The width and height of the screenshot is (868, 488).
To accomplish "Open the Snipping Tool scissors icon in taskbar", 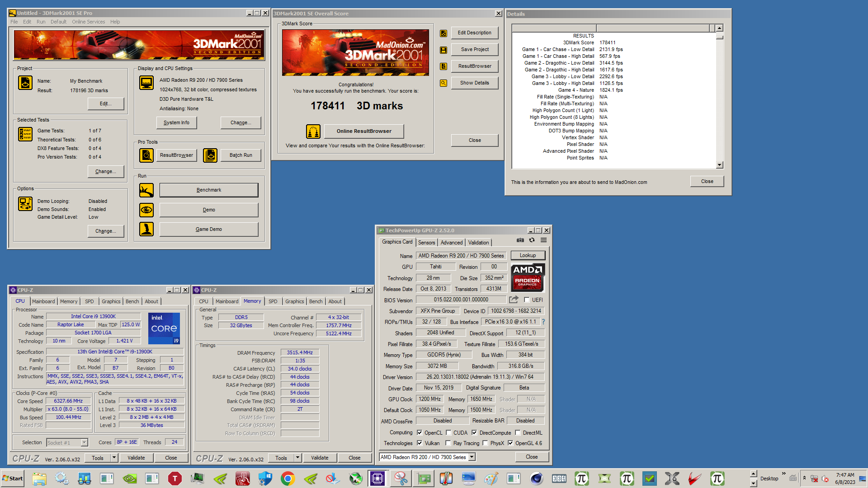I will (x=401, y=479).
